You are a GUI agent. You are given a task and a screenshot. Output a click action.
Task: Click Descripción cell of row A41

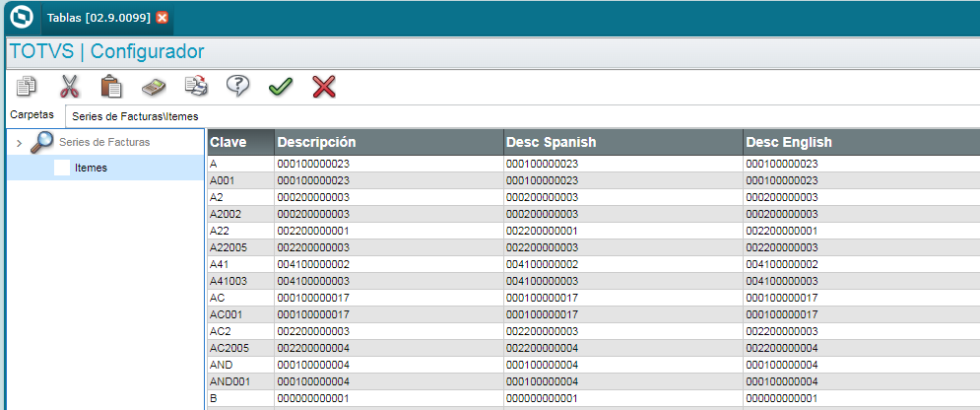pyautogui.click(x=389, y=264)
